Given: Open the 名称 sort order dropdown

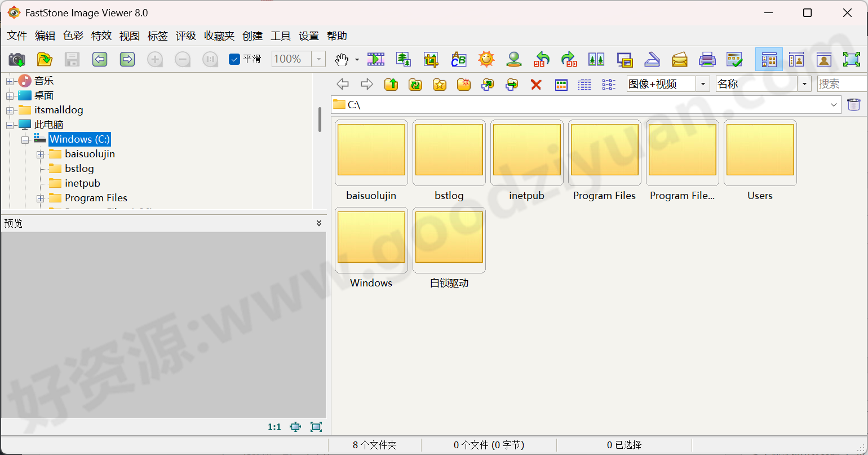Looking at the screenshot, I should tap(804, 83).
